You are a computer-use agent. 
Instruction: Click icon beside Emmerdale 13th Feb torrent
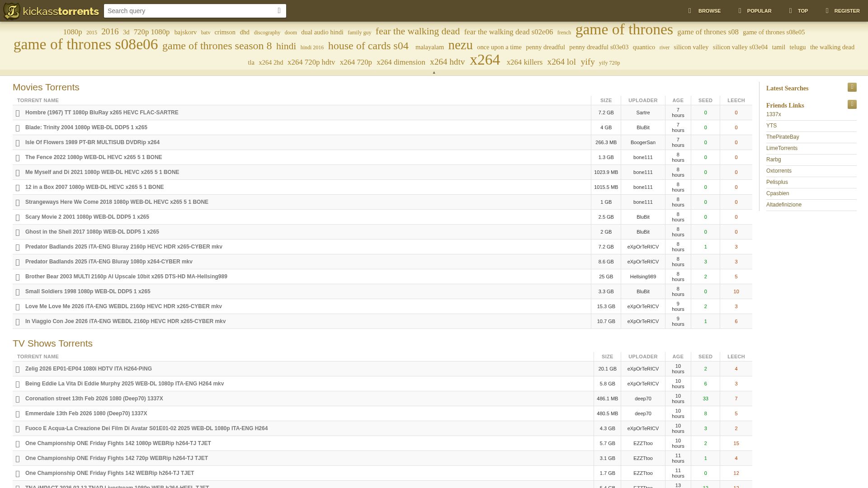tap(18, 414)
